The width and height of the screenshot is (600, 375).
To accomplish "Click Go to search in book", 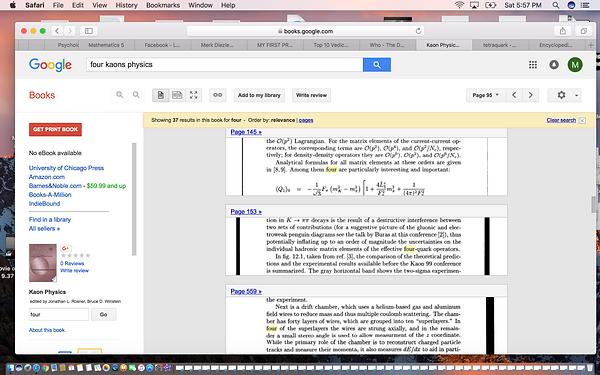I will 103,315.
